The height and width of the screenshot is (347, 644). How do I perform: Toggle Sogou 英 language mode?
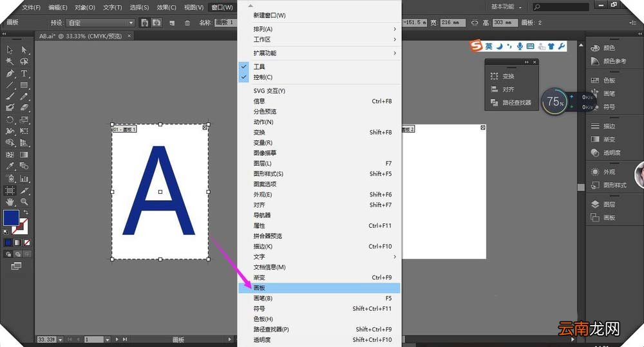click(489, 46)
